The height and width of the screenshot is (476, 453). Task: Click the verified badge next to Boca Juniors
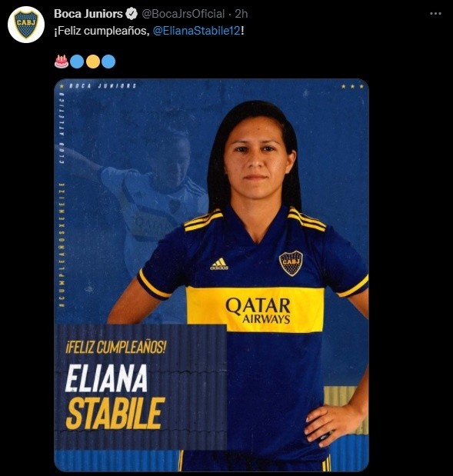132,14
